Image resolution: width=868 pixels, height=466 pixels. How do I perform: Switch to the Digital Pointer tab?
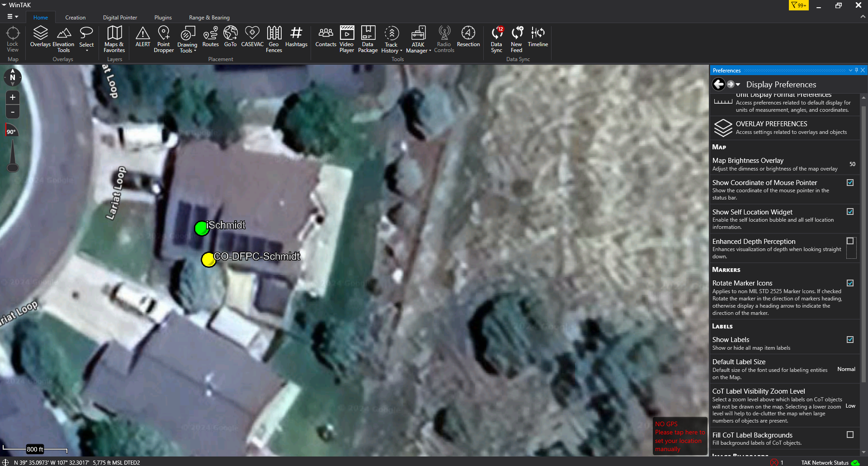[120, 18]
